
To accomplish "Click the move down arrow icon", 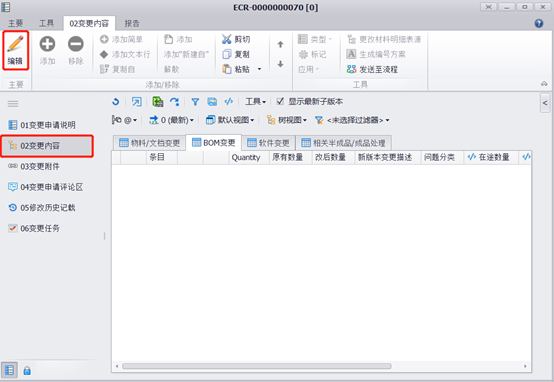I will point(281,64).
